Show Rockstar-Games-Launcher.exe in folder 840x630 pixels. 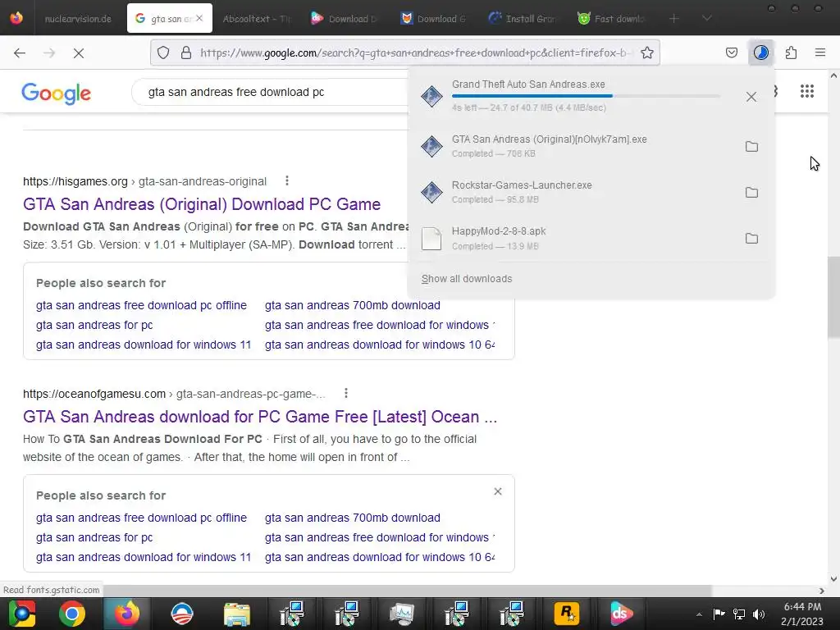[x=751, y=192]
